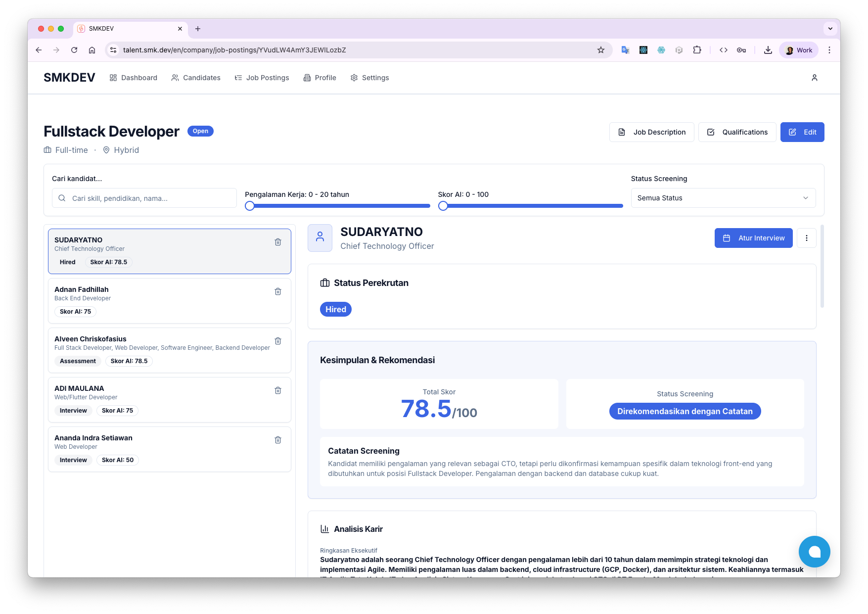Expand the tab list chevron in browser
The height and width of the screenshot is (614, 868).
point(830,29)
